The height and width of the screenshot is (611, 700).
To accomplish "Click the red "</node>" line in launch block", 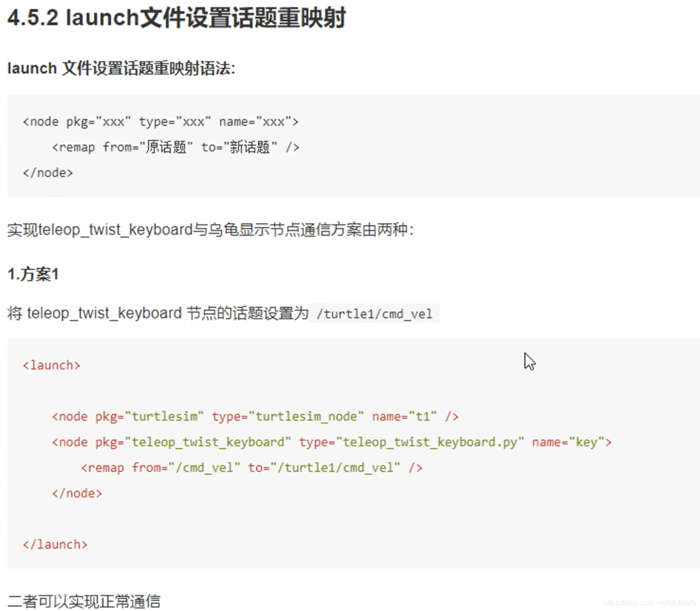I will click(77, 493).
